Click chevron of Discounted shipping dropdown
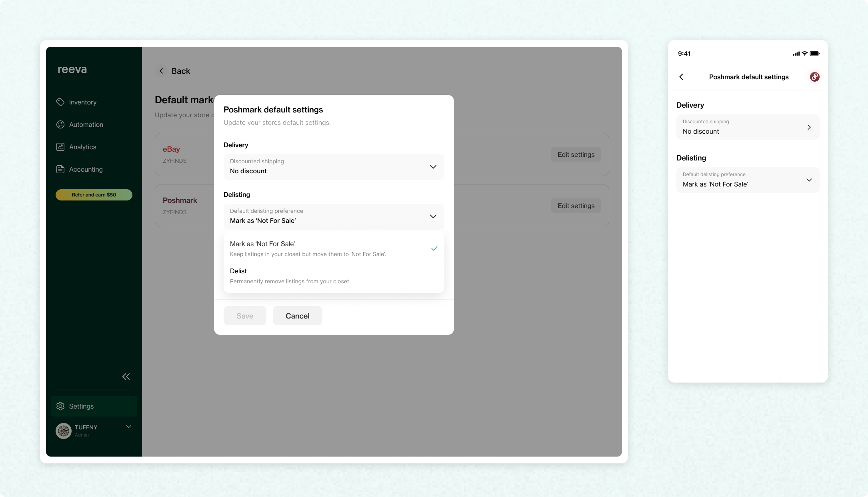 [x=433, y=167]
